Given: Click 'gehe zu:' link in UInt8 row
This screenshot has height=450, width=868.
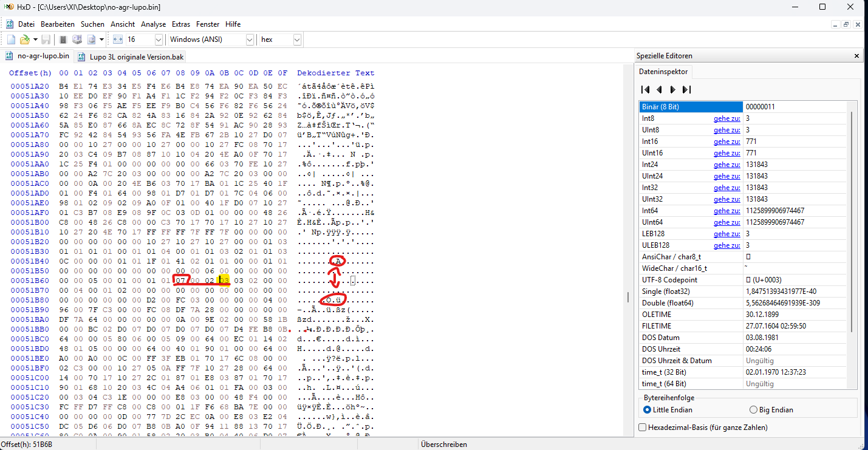Looking at the screenshot, I should click(x=726, y=130).
